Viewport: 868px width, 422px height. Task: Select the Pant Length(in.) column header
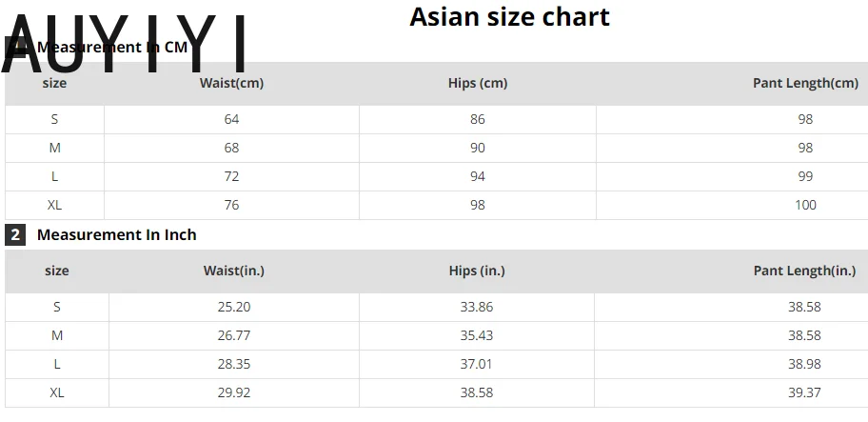click(804, 271)
